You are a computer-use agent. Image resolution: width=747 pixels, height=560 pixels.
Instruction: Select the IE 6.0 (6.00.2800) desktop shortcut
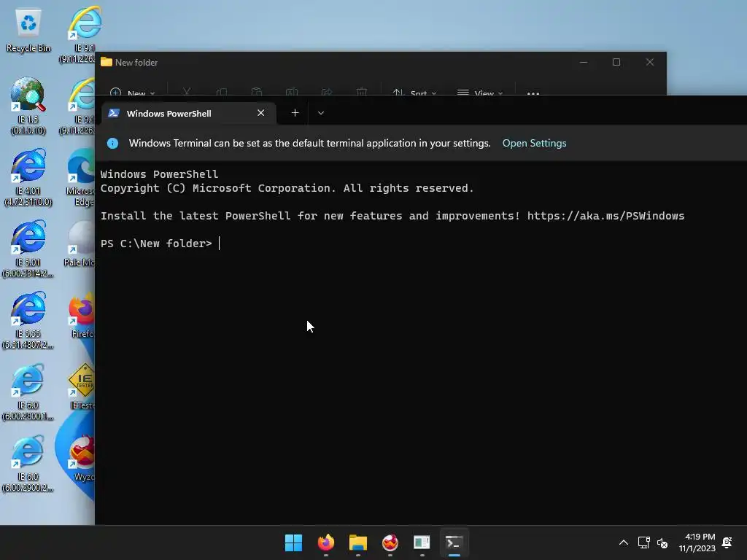coord(28,392)
